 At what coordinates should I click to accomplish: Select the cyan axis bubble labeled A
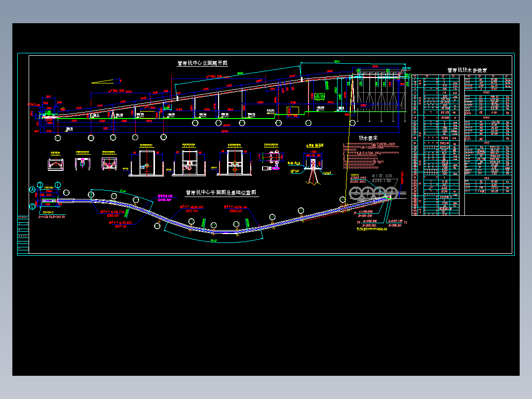[x=33, y=190]
